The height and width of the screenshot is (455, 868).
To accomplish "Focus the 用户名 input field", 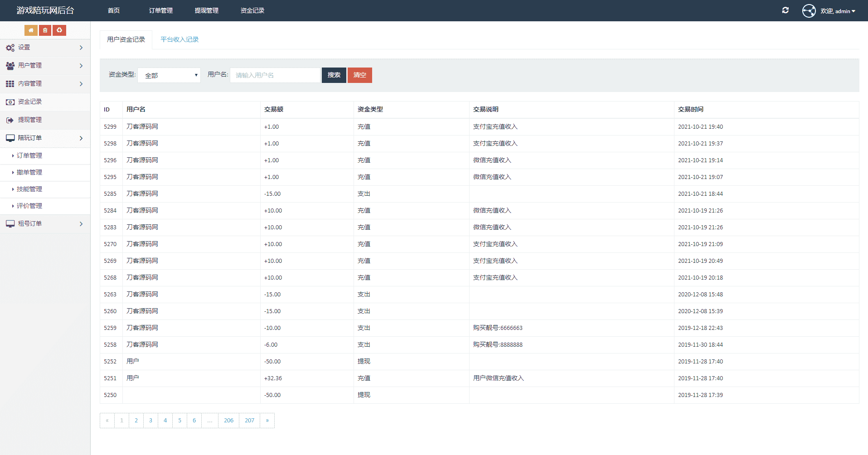I will point(275,75).
